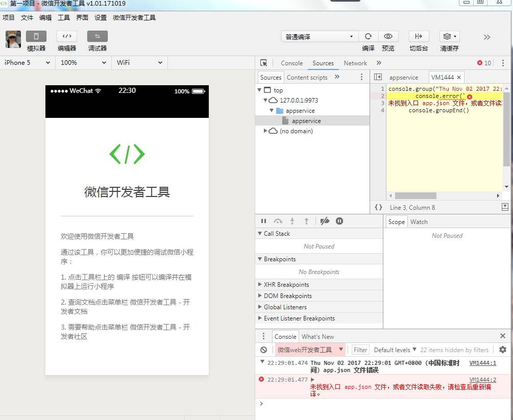This screenshot has height=420, width=513.
Task: Close the console drawer
Action: (503, 336)
